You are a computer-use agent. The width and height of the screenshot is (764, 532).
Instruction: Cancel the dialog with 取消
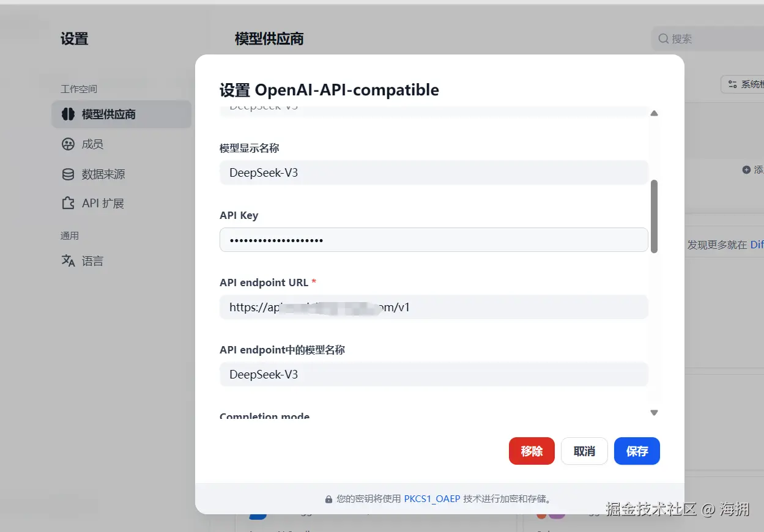pos(584,451)
